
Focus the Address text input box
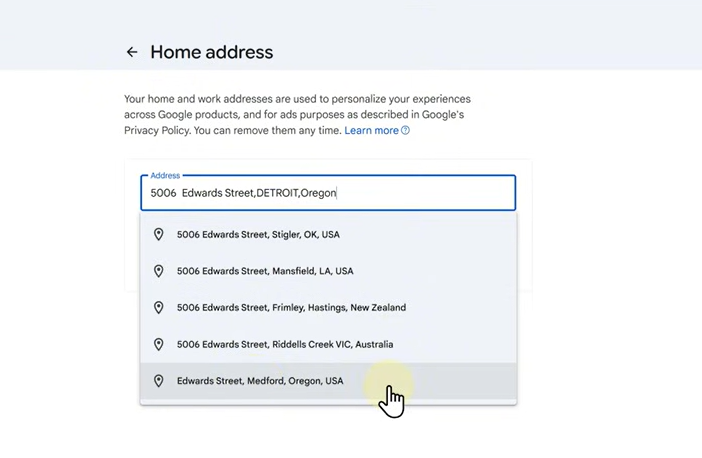point(420,193)
